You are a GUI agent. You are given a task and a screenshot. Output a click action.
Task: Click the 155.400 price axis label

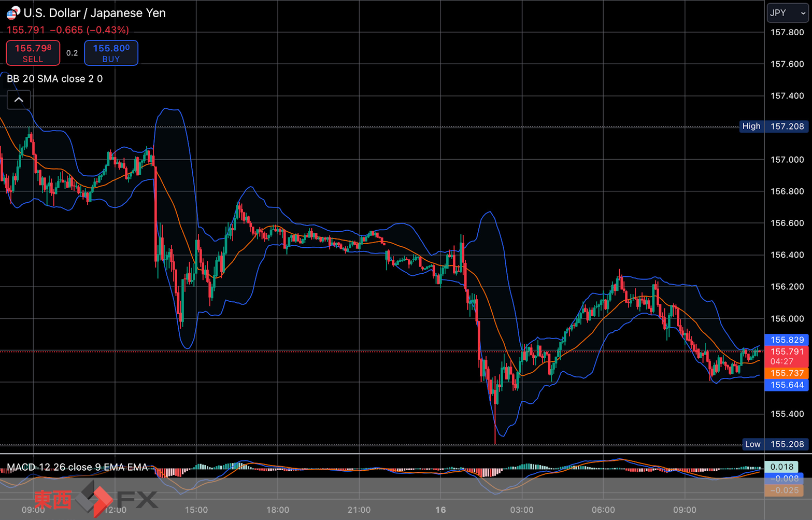point(787,414)
